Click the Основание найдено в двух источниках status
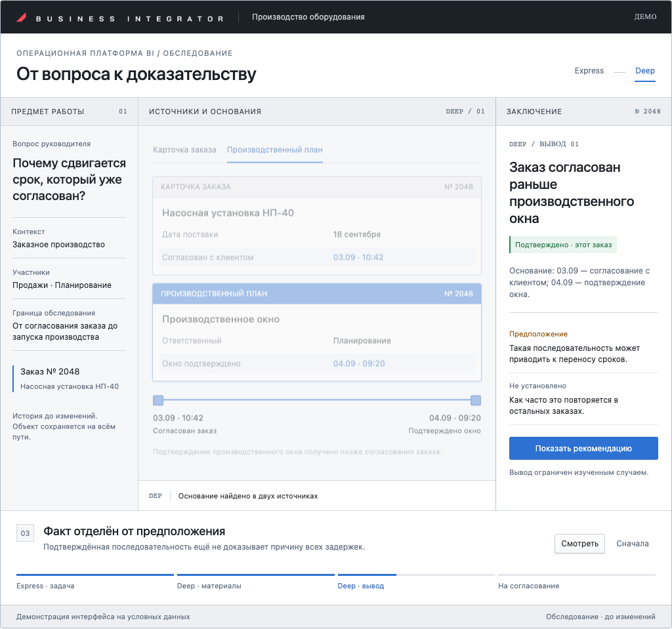The image size is (672, 629). pos(248,496)
